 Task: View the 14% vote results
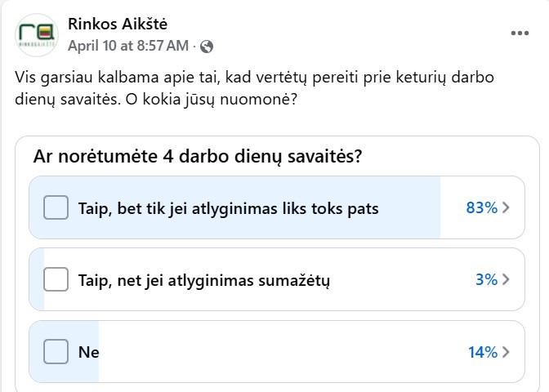[x=483, y=352]
